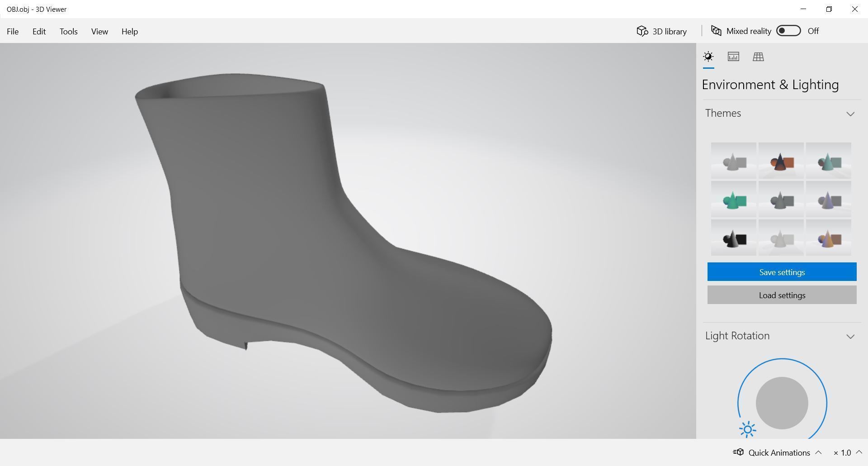
Task: Expand the Quick Animations chevron
Action: pos(818,452)
